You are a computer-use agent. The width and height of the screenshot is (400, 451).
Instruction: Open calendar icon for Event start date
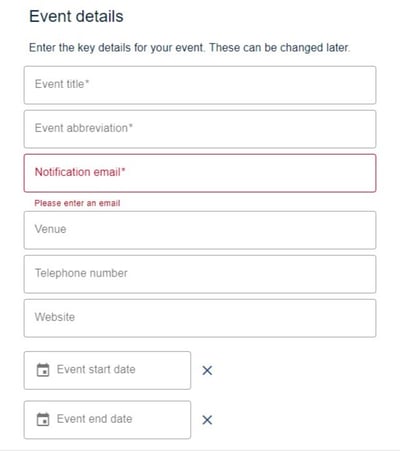click(x=43, y=370)
